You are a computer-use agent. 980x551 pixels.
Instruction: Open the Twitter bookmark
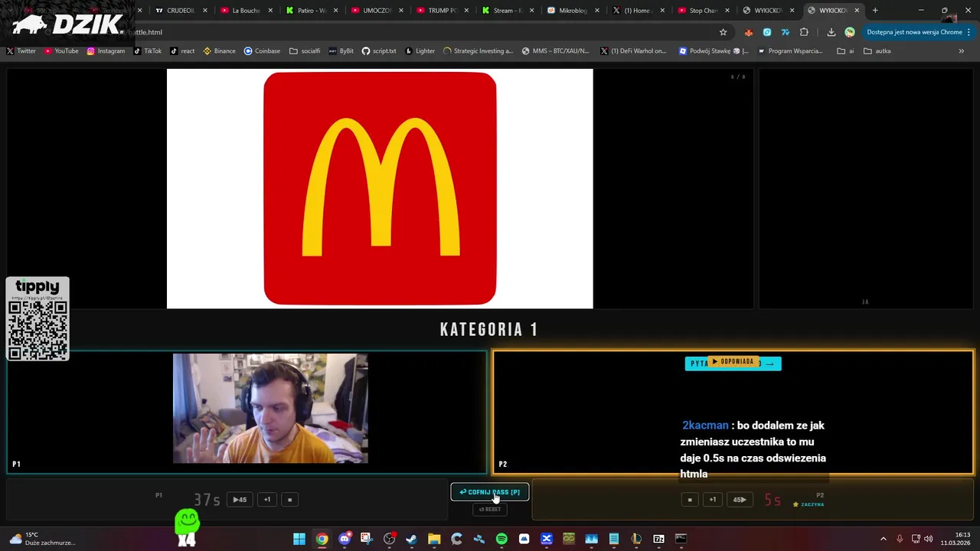pyautogui.click(x=21, y=51)
